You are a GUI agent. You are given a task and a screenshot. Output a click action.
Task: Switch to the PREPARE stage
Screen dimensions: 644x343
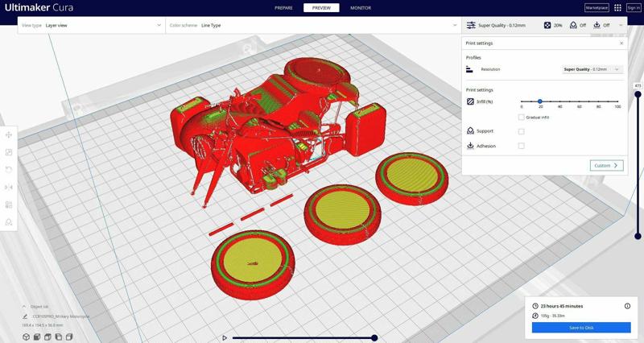pyautogui.click(x=283, y=8)
